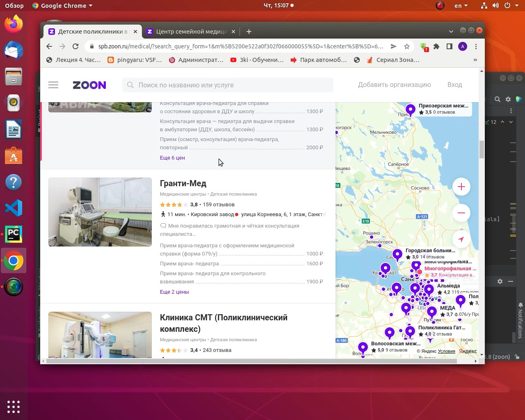
Task: Click the page's vertical scrollbar thumb
Action: (x=482, y=149)
